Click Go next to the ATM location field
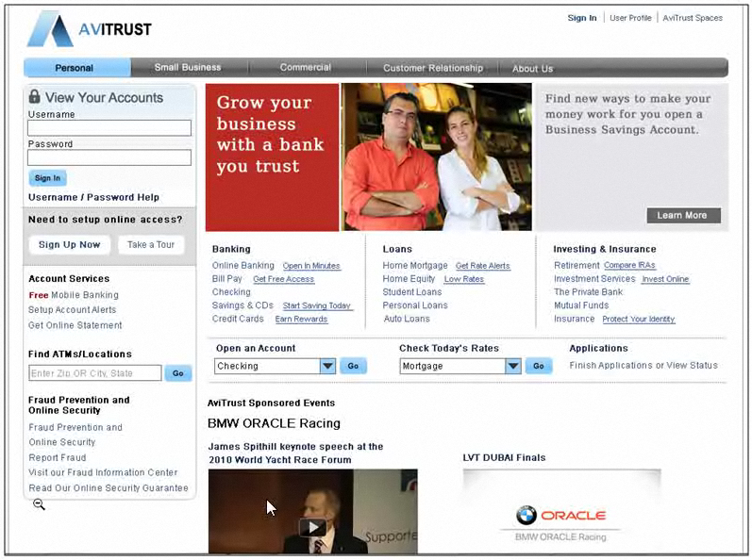Viewport: 752px width, 560px height. tap(178, 372)
